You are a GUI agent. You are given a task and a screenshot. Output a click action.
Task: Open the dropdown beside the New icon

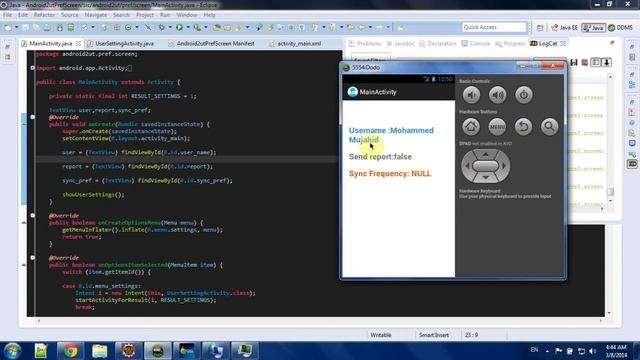17,27
